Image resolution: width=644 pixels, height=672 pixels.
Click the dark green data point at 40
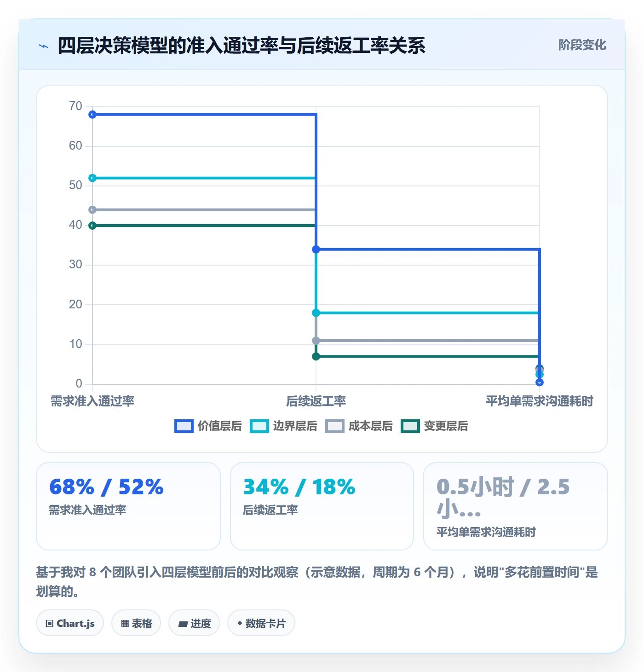click(x=92, y=226)
